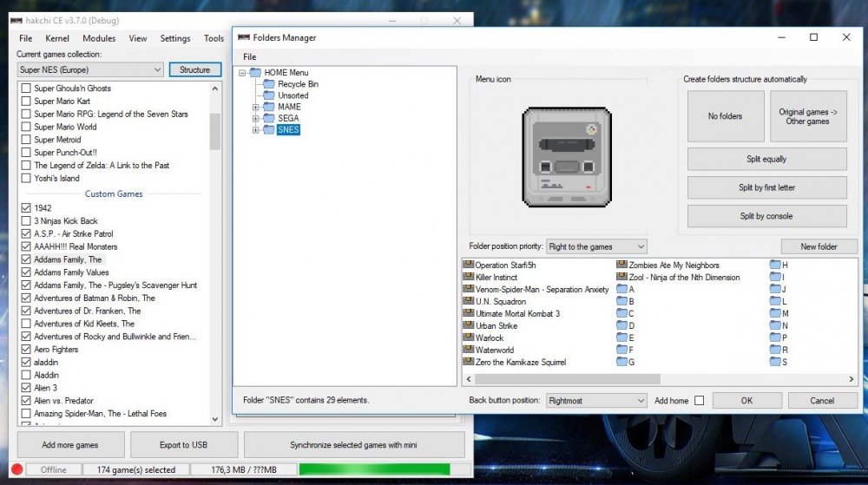The width and height of the screenshot is (868, 485).
Task: Select the folder H icon in list
Action: 775,265
